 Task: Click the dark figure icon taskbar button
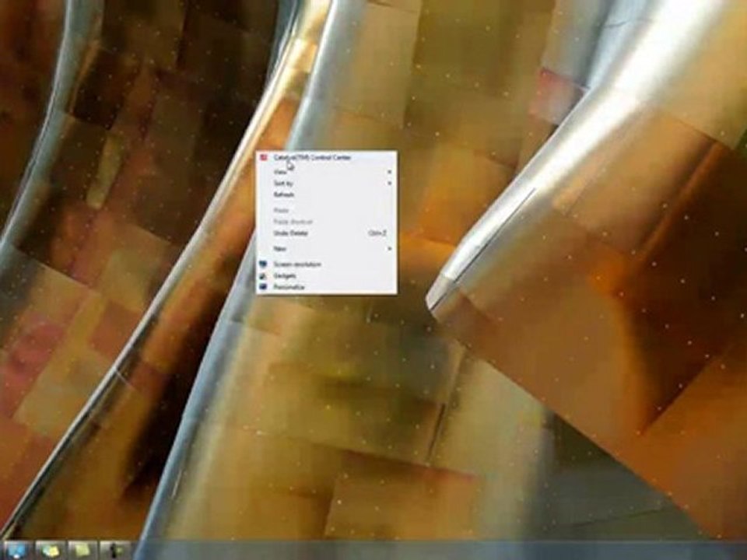115,551
